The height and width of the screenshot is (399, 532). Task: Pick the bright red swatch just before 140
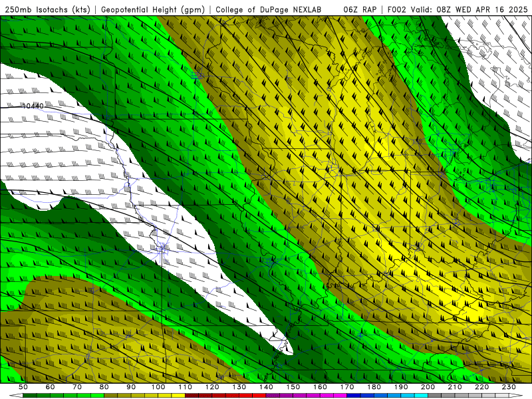tap(259, 396)
